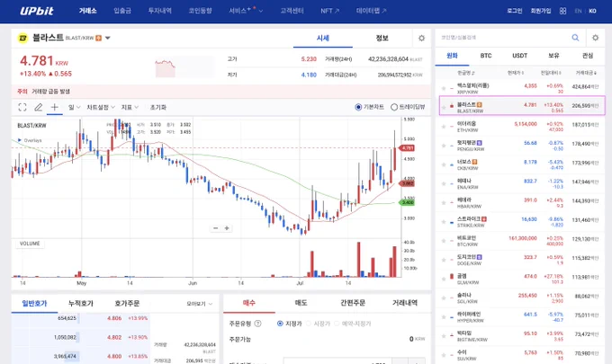This screenshot has width=612, height=364.
Task: Sort coin list by 현재가 column
Action: pyautogui.click(x=515, y=73)
